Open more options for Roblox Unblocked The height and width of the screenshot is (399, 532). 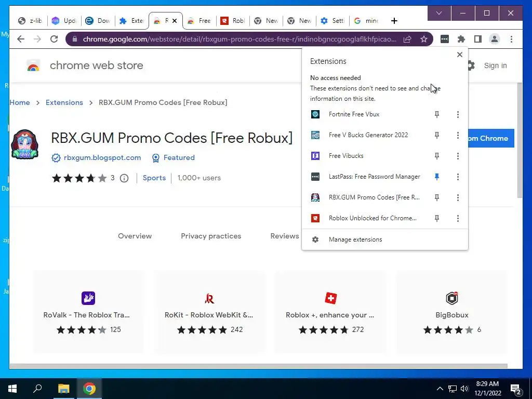[x=458, y=218]
